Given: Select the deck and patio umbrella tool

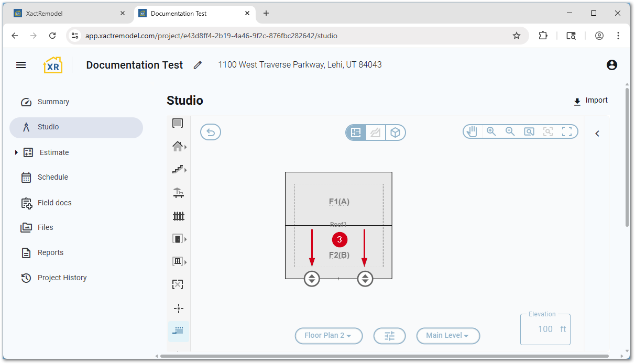Looking at the screenshot, I should (178, 193).
